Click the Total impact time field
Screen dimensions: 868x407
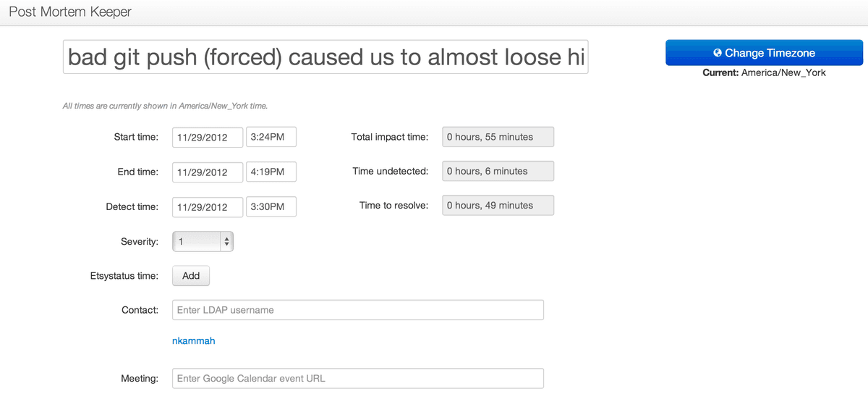point(498,137)
